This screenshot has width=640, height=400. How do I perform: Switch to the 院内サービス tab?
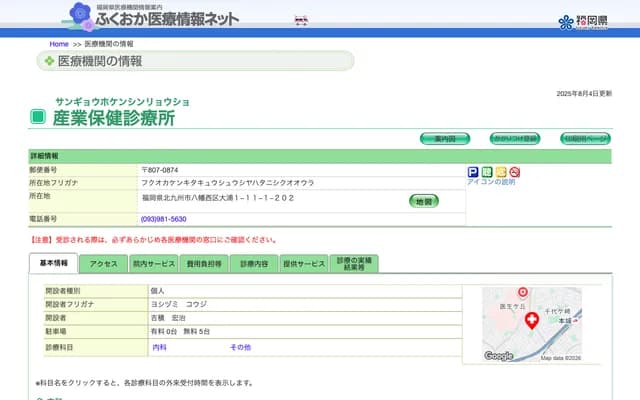coord(153,264)
